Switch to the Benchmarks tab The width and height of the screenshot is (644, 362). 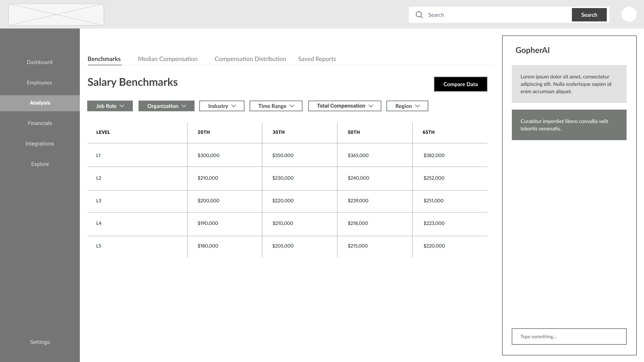click(x=104, y=59)
